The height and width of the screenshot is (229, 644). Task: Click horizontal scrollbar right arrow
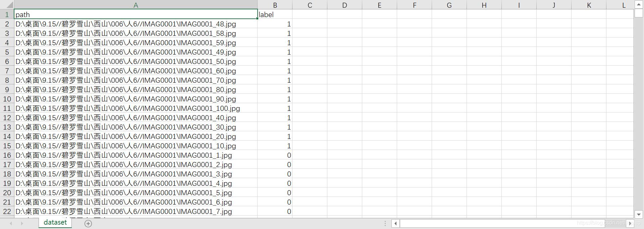tap(630, 223)
